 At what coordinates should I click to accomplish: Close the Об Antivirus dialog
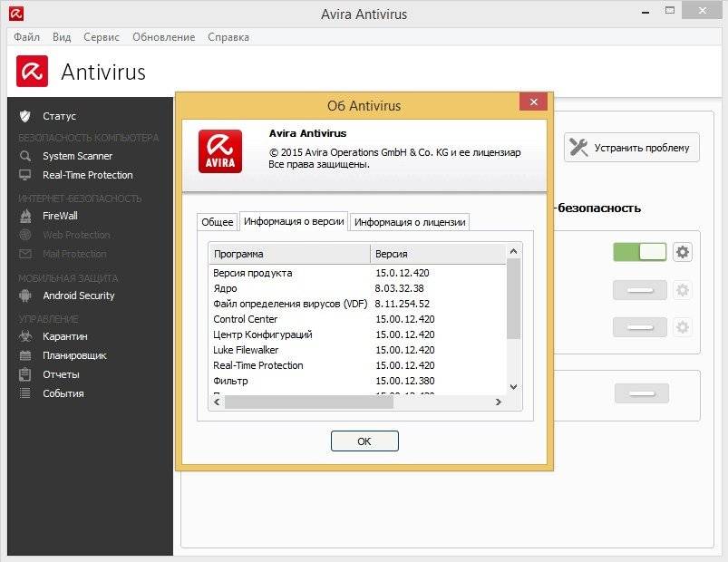pos(533,102)
